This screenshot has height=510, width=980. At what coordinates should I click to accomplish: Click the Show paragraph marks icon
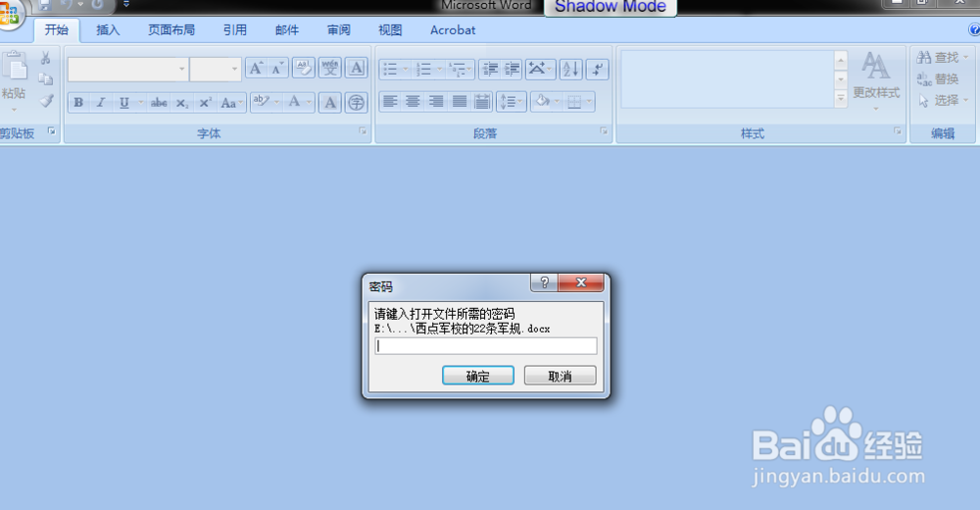598,69
